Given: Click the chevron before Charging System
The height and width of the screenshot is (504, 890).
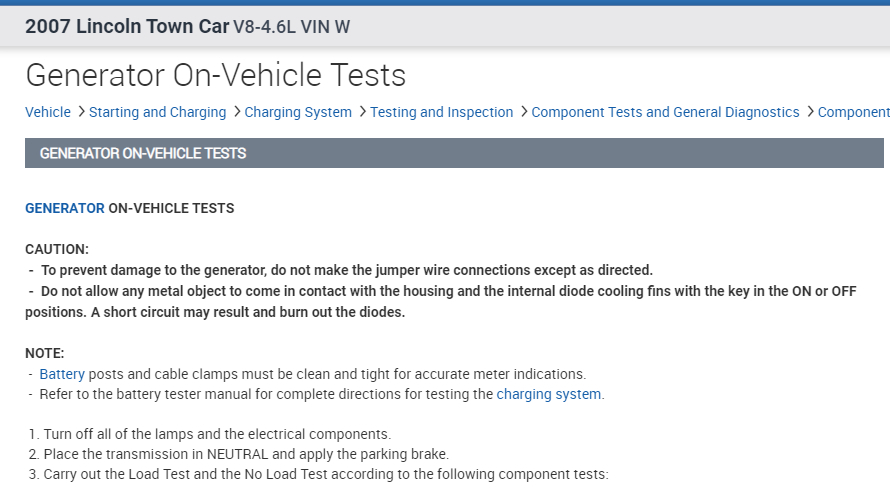Looking at the screenshot, I should pos(236,112).
